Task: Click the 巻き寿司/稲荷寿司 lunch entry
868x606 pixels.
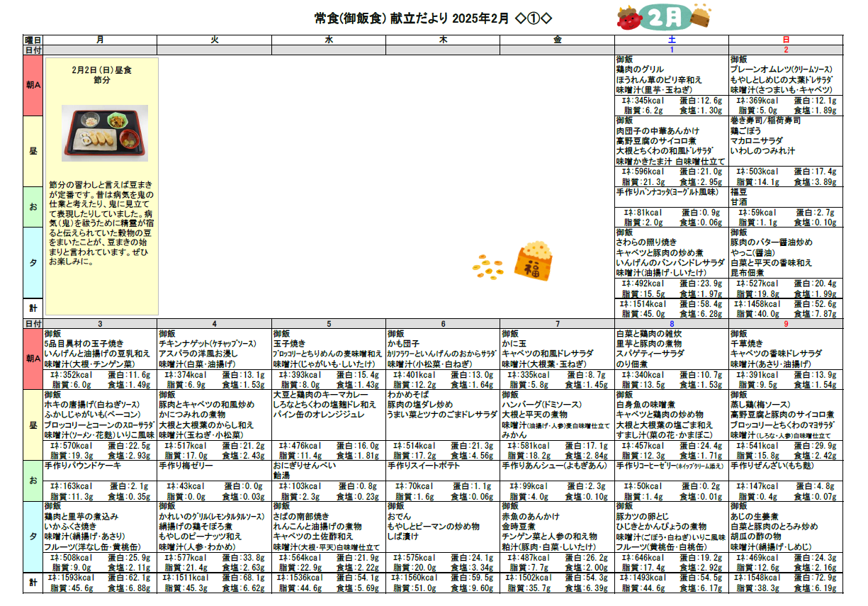Action: coord(766,121)
